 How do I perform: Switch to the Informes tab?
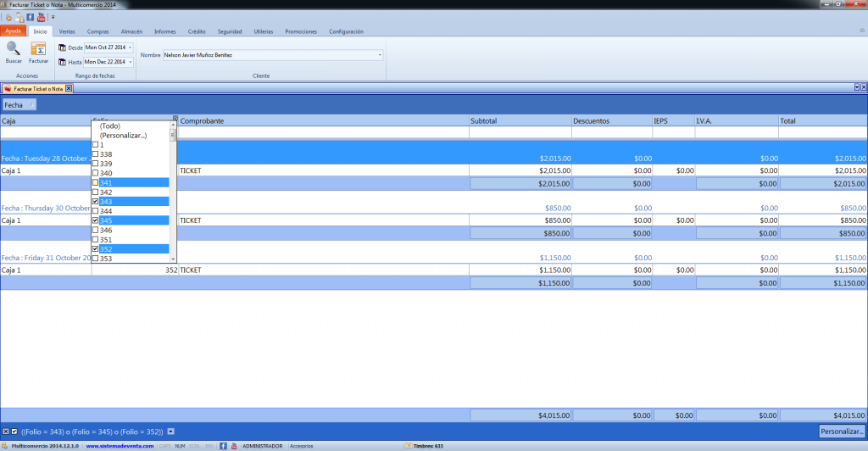click(x=165, y=31)
